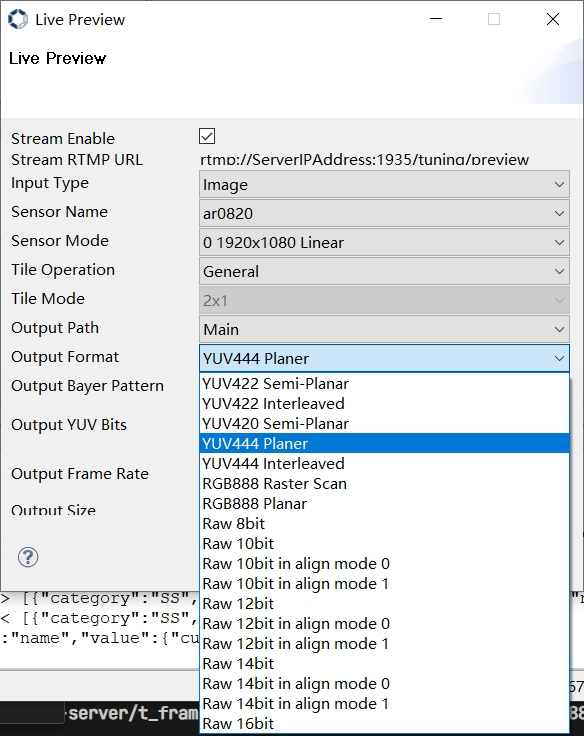Select YUV422 Interleaved output format
Screen dimensions: 584x736
384,404
